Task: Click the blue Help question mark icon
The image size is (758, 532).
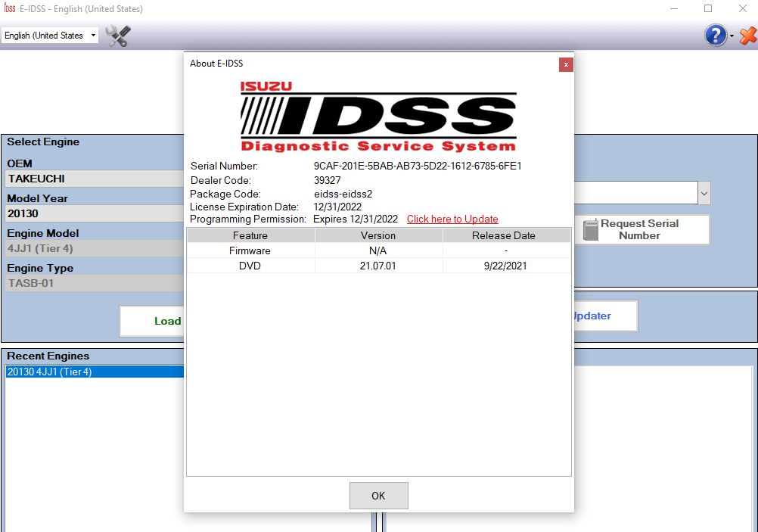Action: pos(715,36)
